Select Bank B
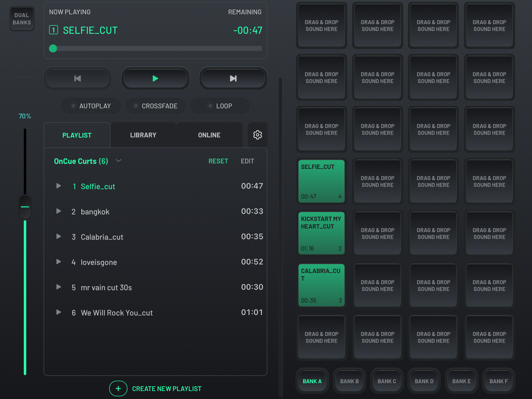This screenshot has height=399, width=532. click(349, 381)
